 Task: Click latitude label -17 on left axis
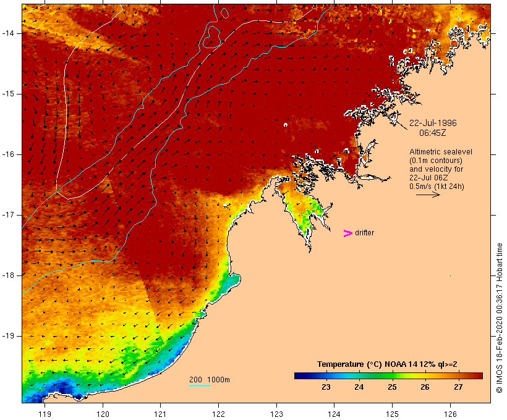click(7, 215)
